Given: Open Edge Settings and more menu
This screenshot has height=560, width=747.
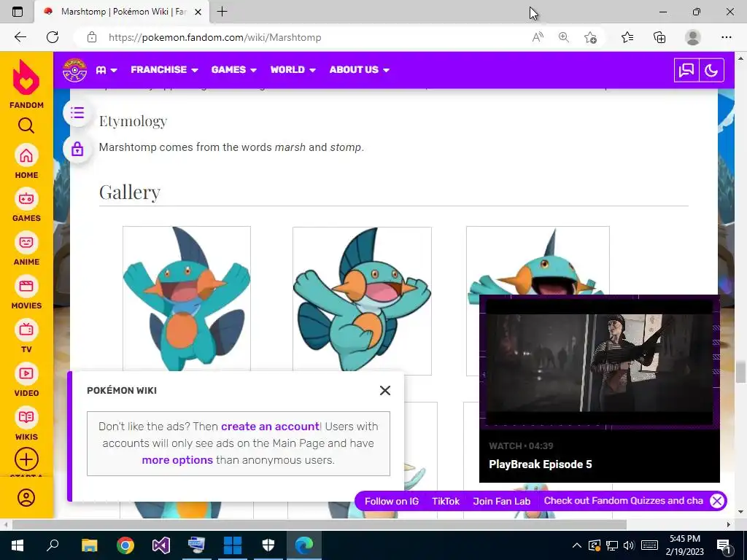Looking at the screenshot, I should (726, 37).
